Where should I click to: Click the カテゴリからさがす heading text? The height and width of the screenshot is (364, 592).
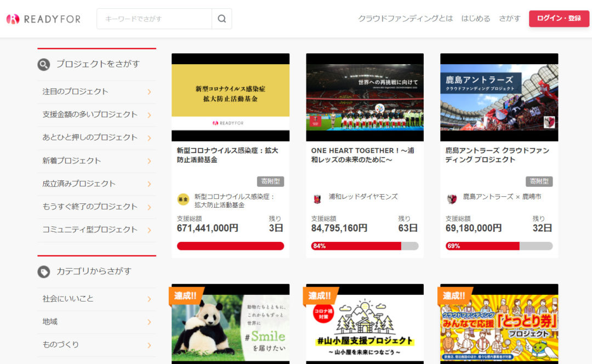94,271
